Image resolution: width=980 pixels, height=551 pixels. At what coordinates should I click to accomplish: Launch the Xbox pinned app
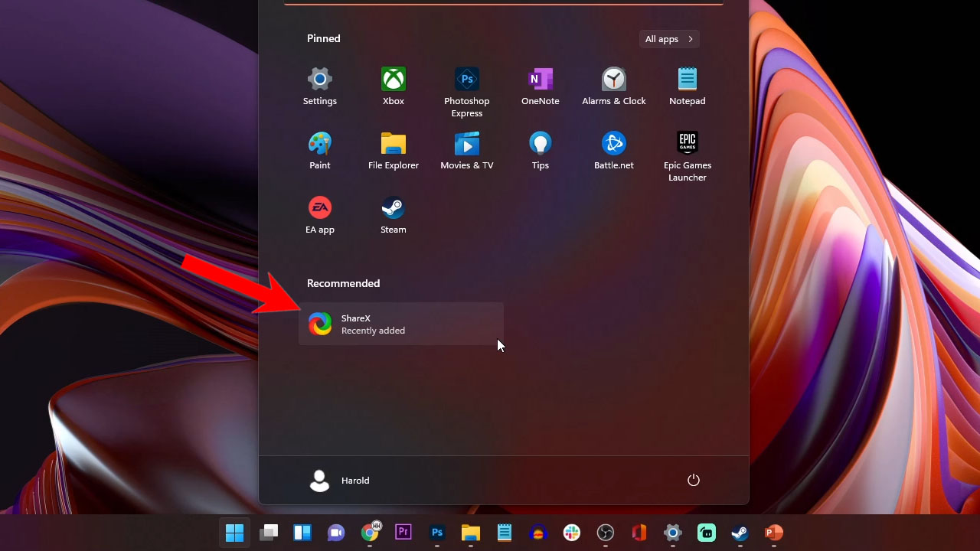coord(394,86)
